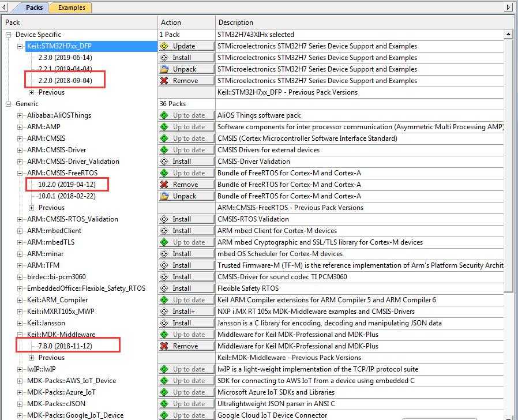Click install icon for EmbeddedOffice::Flexible_Safety_RTOS
Image resolution: width=518 pixels, height=420 pixels.
(x=164, y=288)
